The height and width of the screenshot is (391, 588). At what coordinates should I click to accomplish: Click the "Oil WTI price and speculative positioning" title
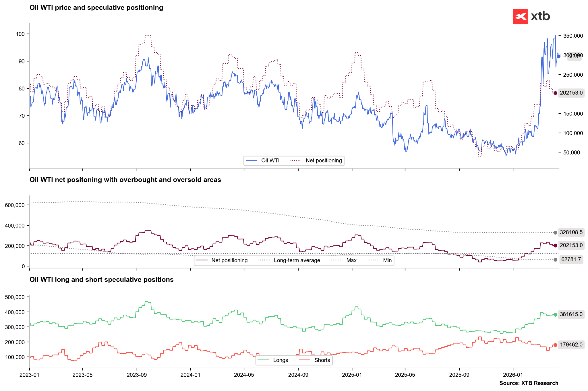click(96, 8)
